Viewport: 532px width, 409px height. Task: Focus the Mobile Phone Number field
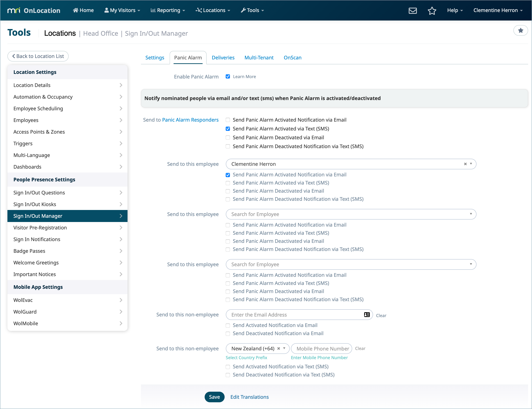coord(321,349)
